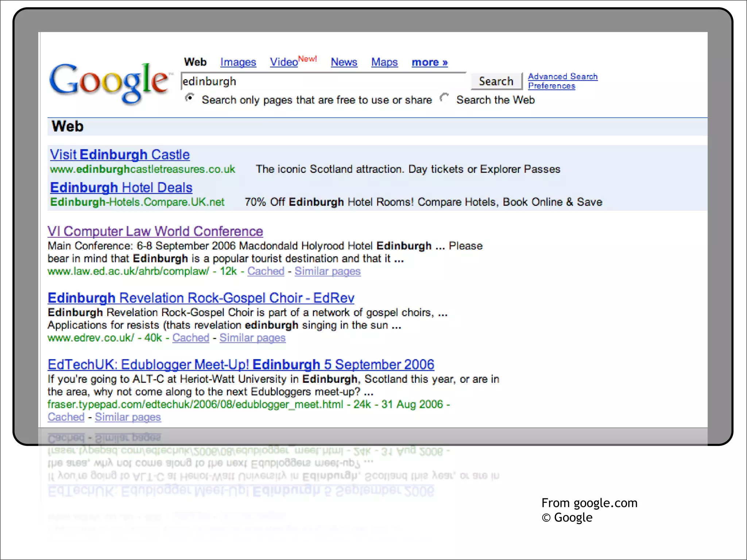
Task: Open the Advanced Search link
Action: point(562,77)
